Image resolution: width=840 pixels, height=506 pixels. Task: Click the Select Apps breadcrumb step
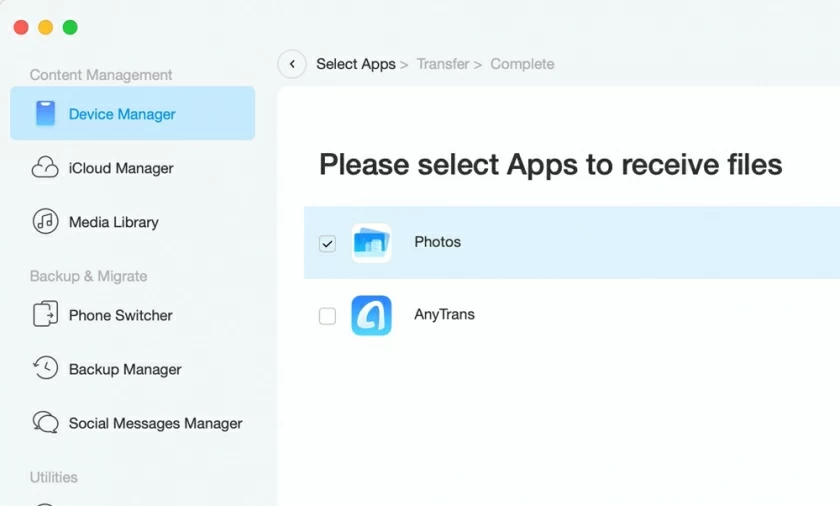[x=355, y=64]
